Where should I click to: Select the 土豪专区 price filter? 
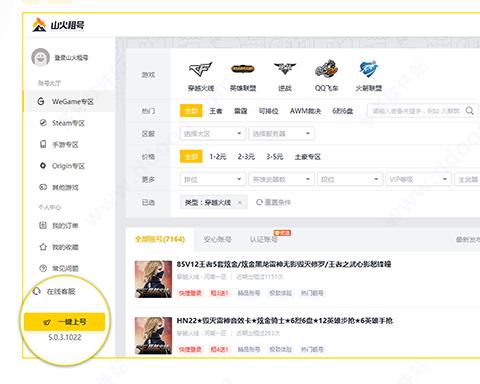tap(307, 156)
